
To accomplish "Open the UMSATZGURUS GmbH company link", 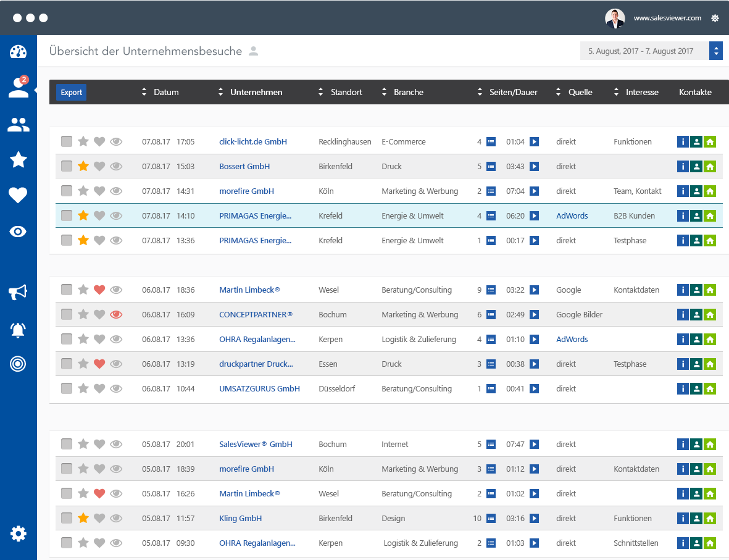I will click(x=259, y=389).
